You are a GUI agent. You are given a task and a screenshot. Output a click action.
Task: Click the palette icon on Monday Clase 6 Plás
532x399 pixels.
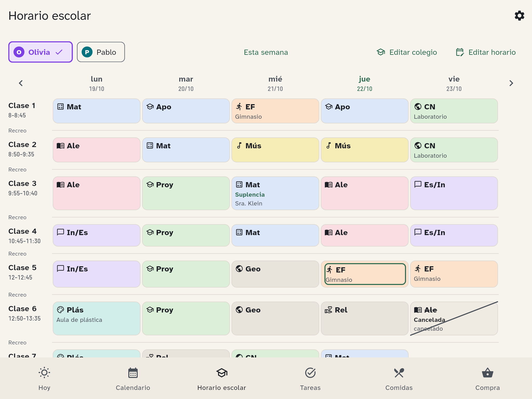point(61,310)
